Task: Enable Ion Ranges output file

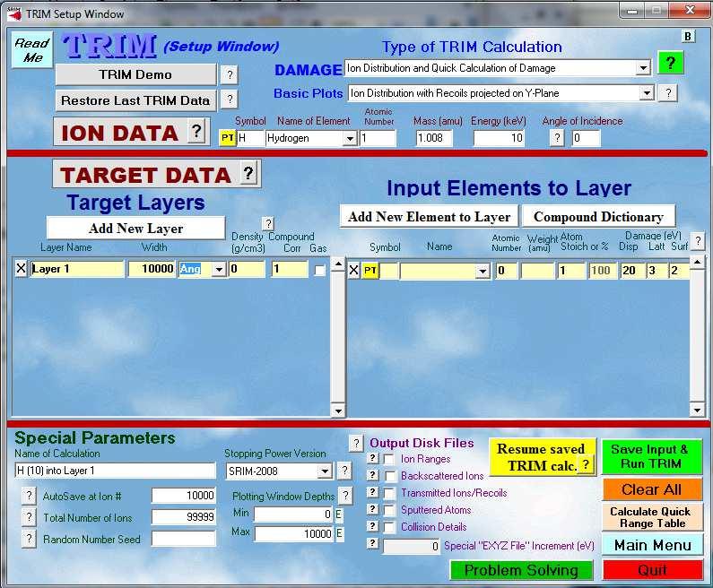Action: click(389, 460)
